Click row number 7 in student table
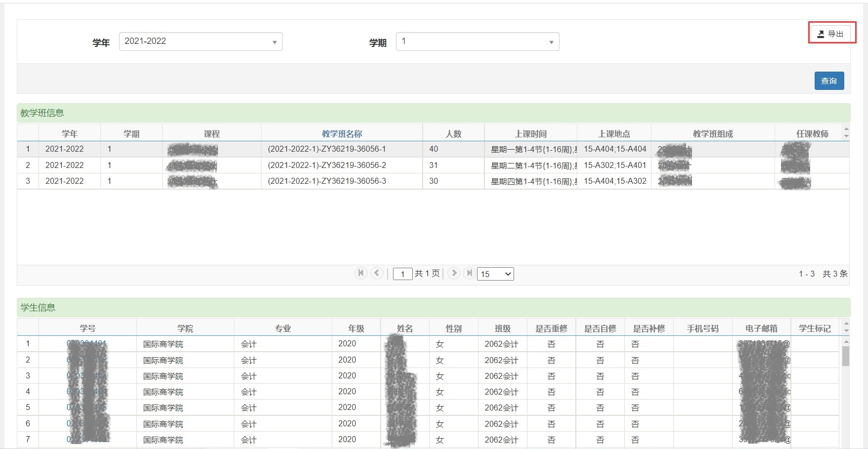 28,440
